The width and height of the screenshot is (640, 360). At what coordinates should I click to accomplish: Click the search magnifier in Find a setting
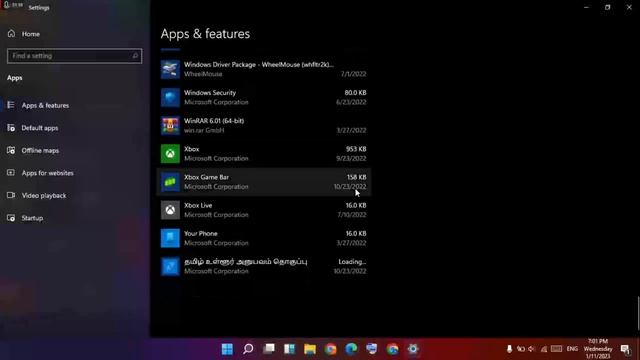click(x=135, y=56)
